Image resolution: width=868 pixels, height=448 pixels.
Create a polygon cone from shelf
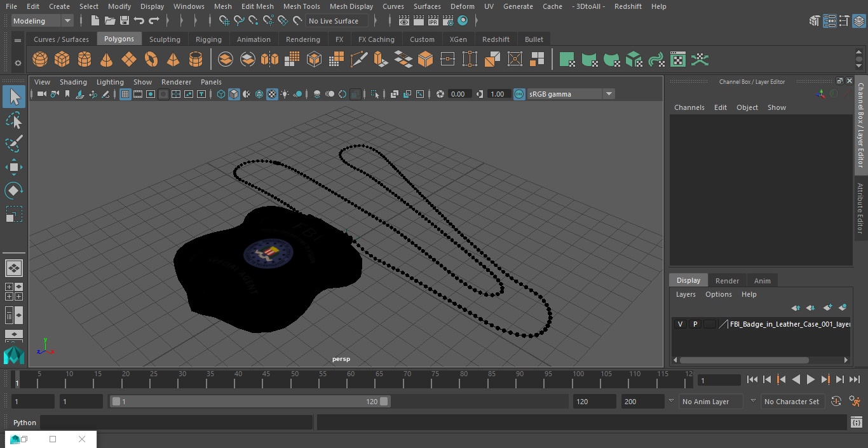pyautogui.click(x=106, y=60)
